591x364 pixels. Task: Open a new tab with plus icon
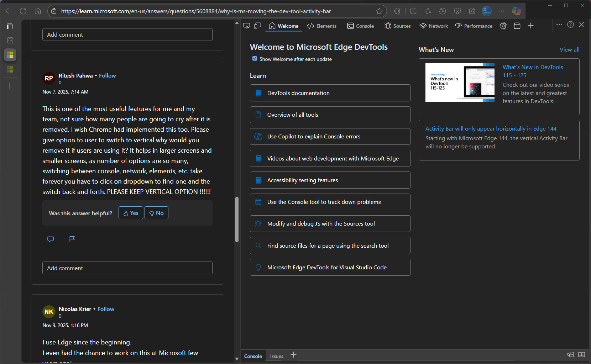(10, 86)
